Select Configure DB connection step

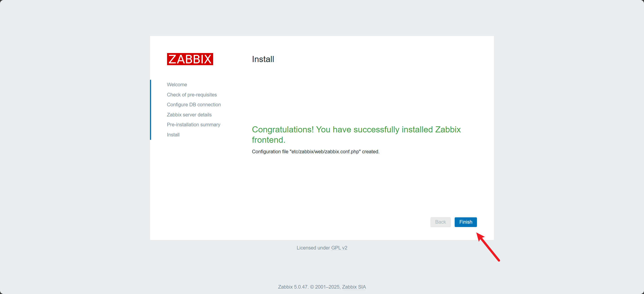[194, 105]
